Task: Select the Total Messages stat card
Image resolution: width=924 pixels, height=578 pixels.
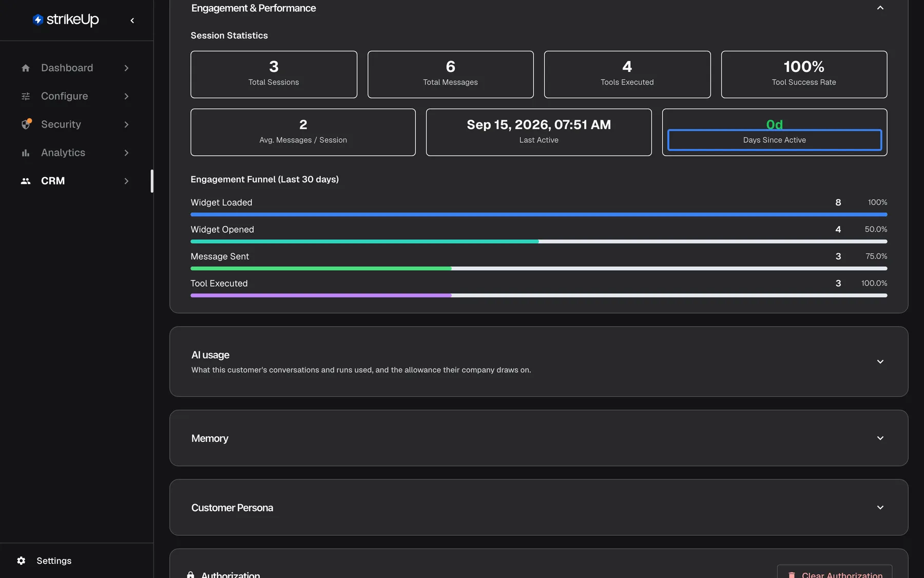Action: click(451, 74)
